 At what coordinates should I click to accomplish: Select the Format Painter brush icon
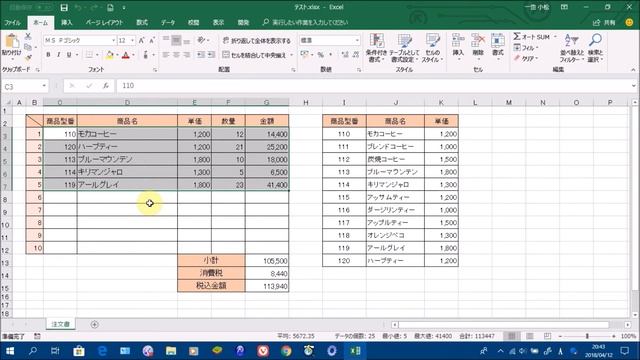tap(28, 58)
